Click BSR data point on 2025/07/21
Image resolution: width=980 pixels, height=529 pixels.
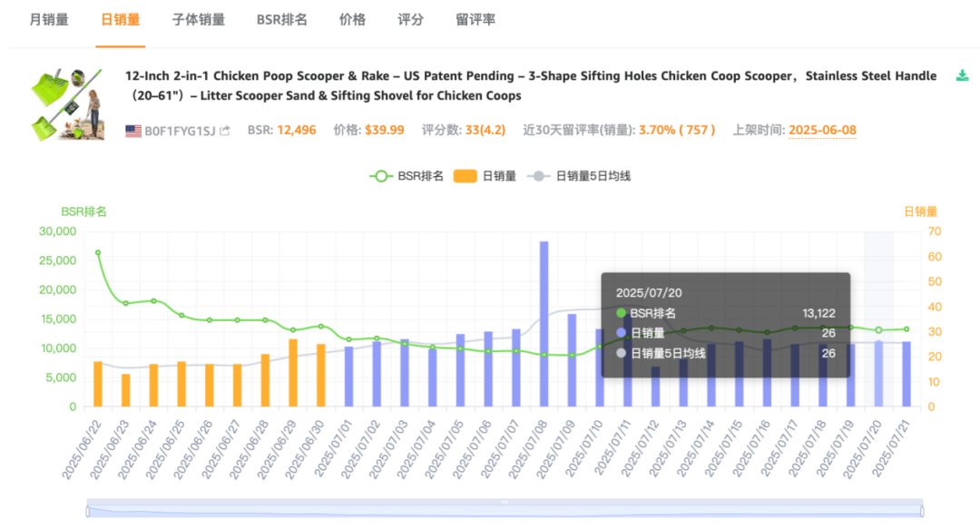[x=906, y=328]
